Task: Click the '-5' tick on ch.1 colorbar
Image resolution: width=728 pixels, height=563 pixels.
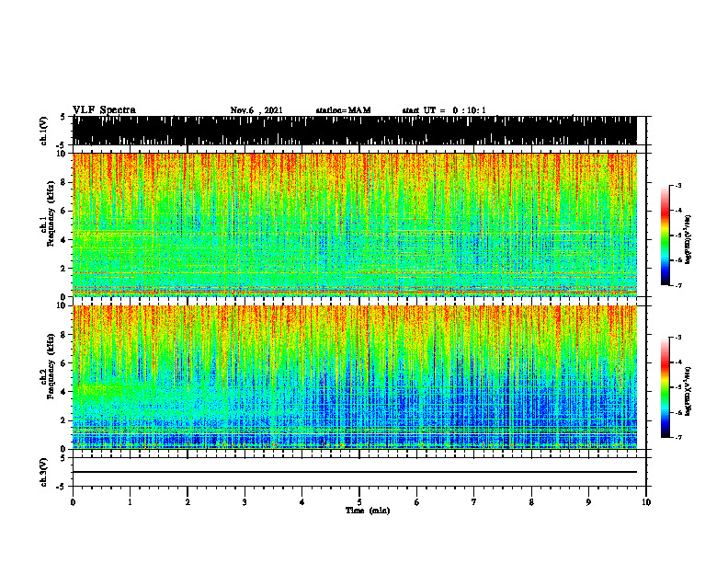Action: 677,236
